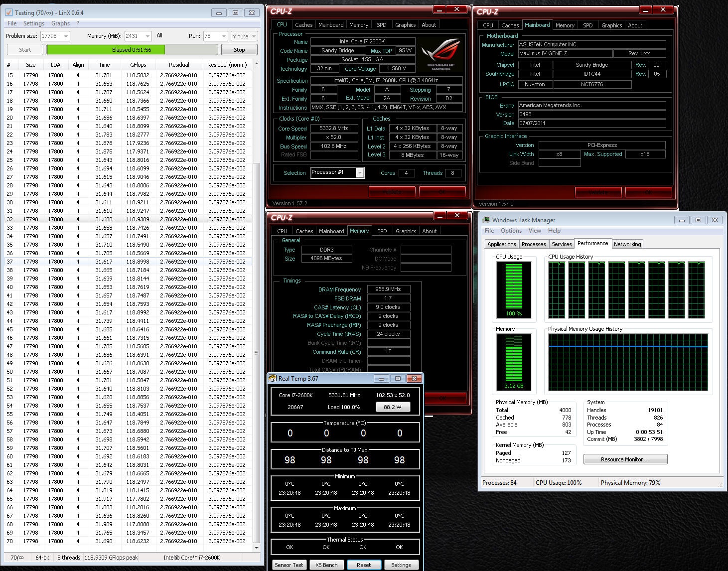Open Task Manager View menu
Image resolution: width=728 pixels, height=571 pixels.
pos(535,231)
